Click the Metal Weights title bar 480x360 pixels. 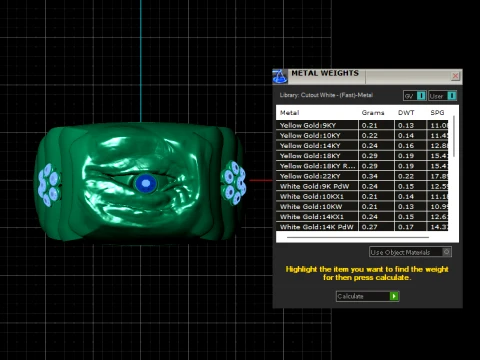tap(367, 76)
